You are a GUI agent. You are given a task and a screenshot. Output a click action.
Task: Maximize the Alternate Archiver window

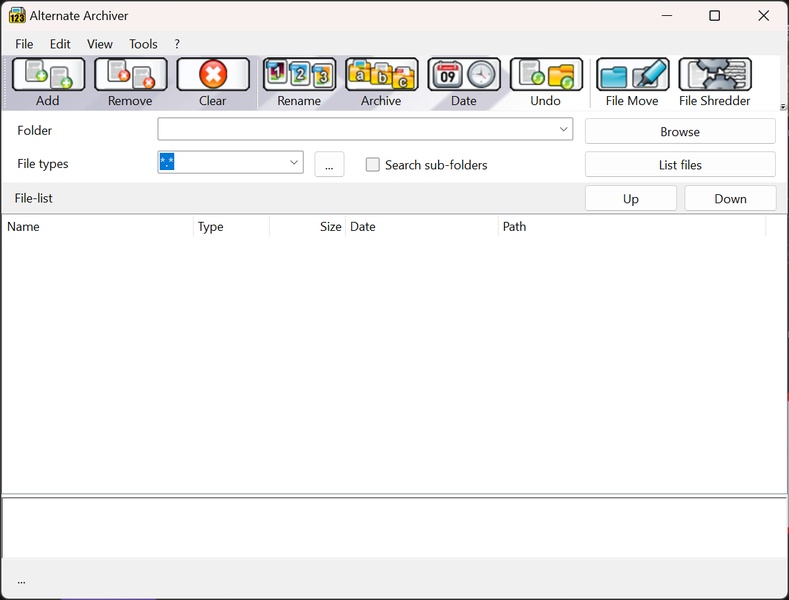tap(715, 16)
